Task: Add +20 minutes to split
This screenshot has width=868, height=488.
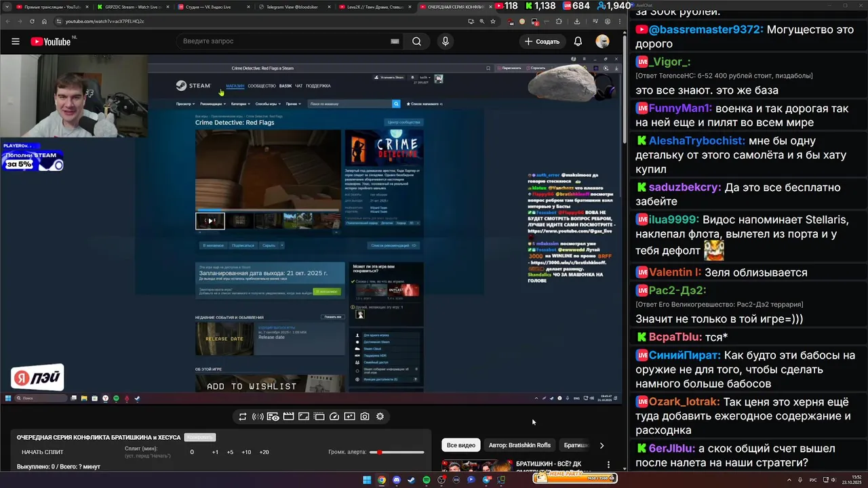Action: [x=264, y=452]
